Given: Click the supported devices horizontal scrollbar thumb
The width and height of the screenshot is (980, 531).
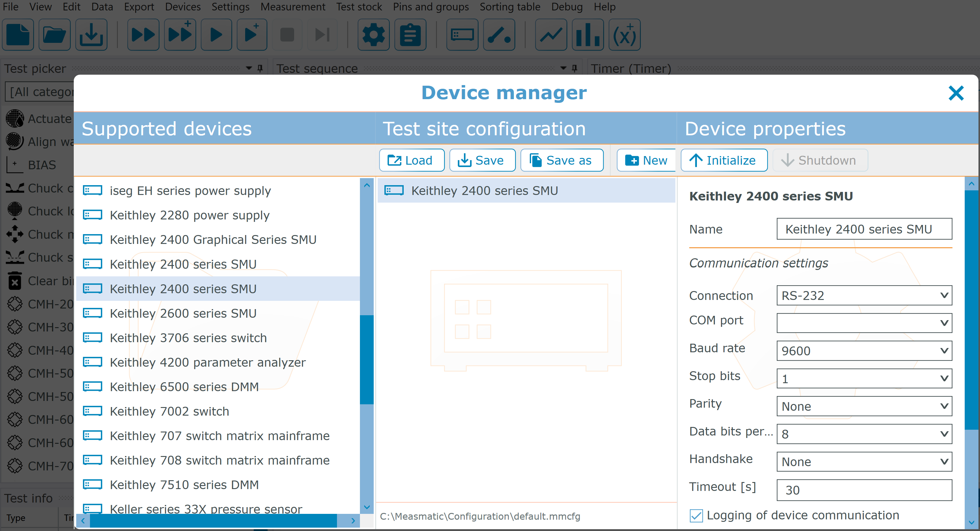Looking at the screenshot, I should point(213,520).
